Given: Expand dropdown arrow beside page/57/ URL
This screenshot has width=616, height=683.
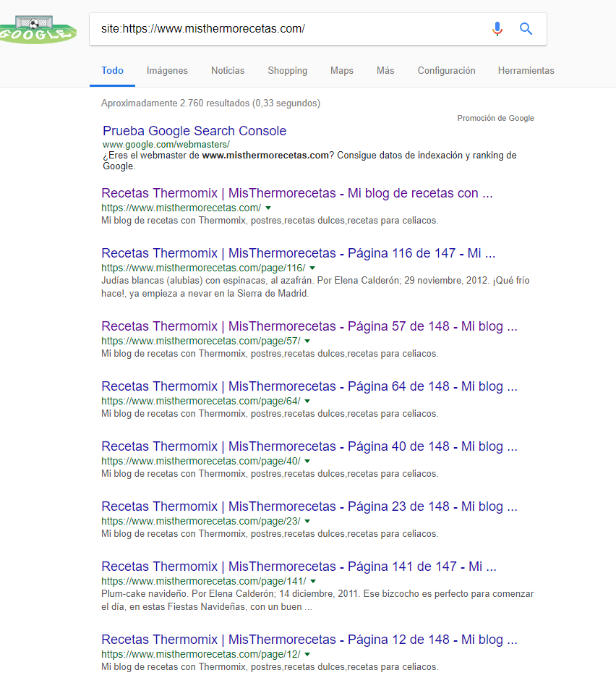Looking at the screenshot, I should (x=307, y=341).
